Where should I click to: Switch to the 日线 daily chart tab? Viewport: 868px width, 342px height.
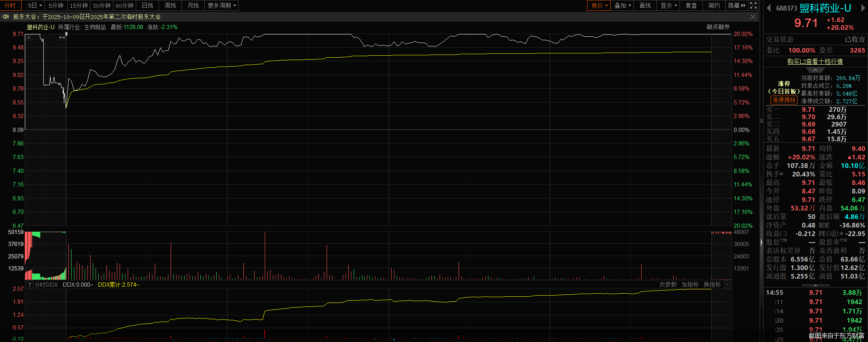[147, 5]
